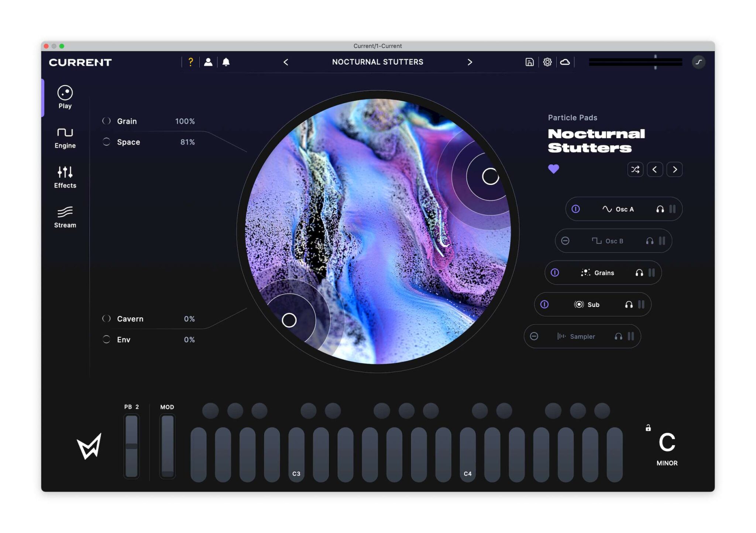Open the settings gear

pos(547,62)
